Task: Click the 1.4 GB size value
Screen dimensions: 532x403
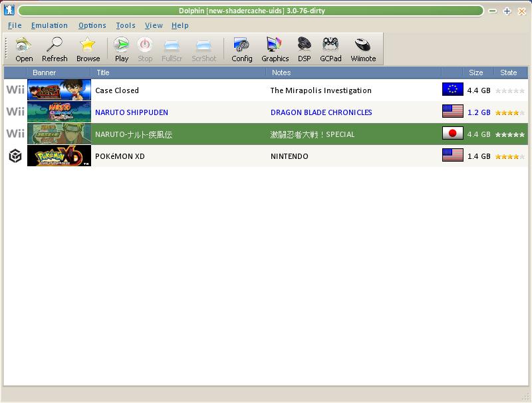Action: [x=479, y=156]
